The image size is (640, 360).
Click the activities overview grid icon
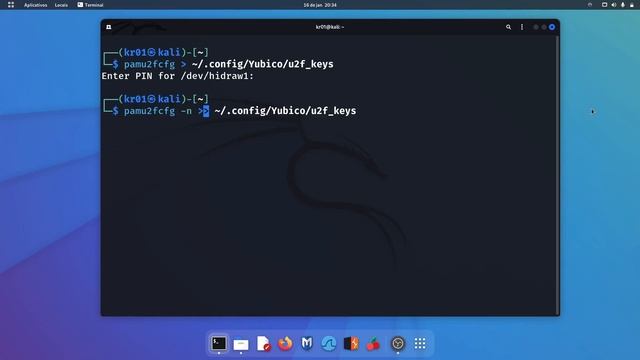coord(11,5)
